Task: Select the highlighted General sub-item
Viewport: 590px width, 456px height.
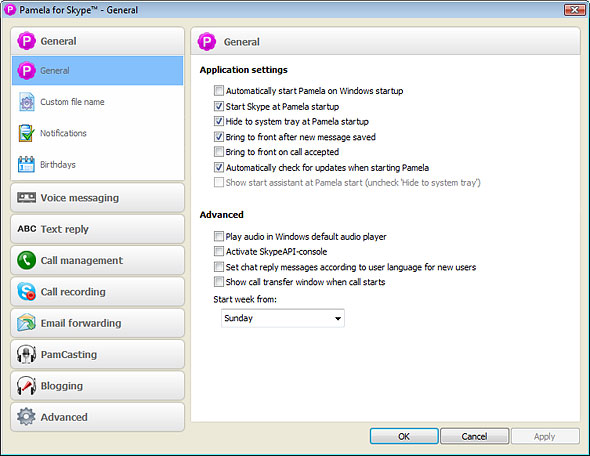Action: [x=97, y=70]
